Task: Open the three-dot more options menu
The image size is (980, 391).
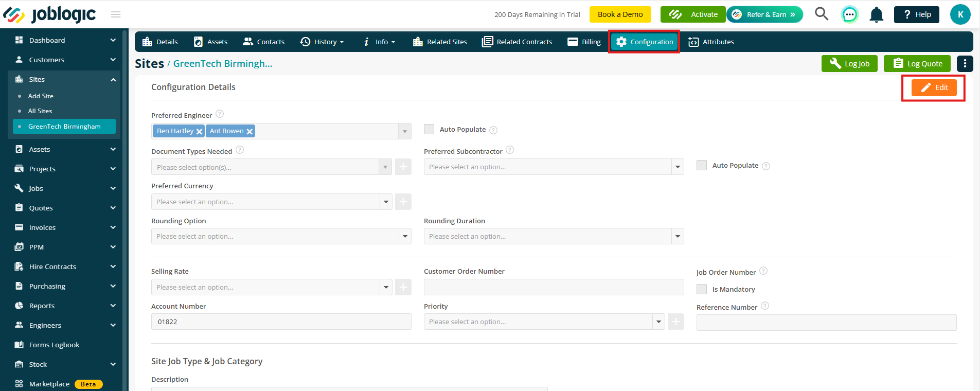Action: (x=965, y=64)
